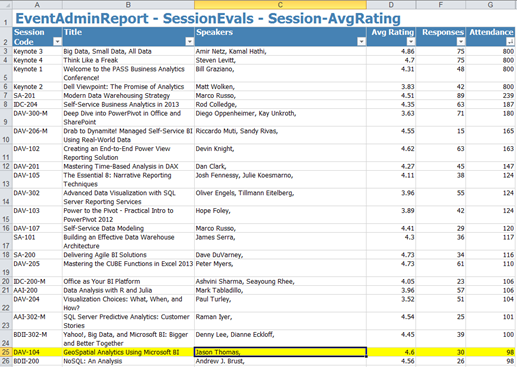The height and width of the screenshot is (367, 517).
Task: Open the Speakers column filter dropdown
Action: tap(361, 41)
